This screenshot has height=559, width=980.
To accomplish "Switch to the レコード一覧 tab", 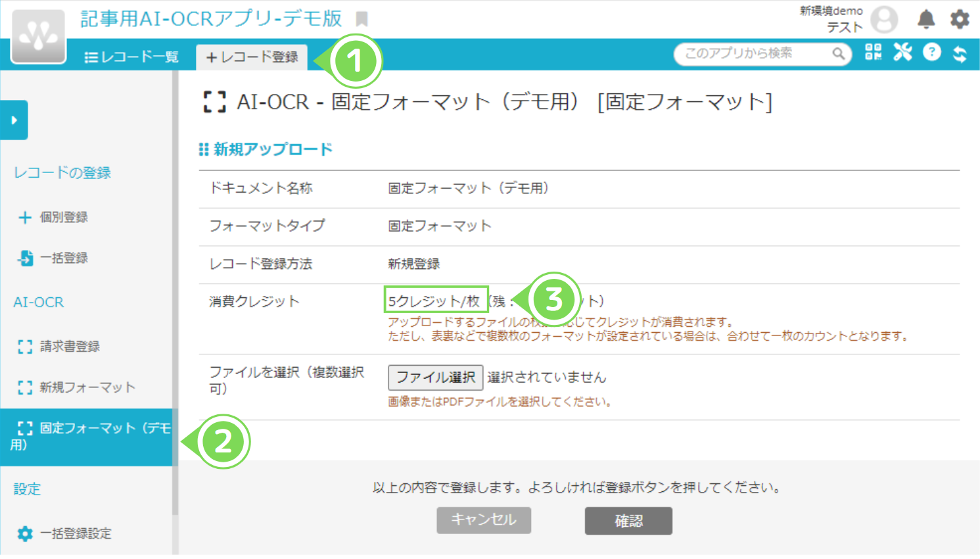I will point(132,56).
